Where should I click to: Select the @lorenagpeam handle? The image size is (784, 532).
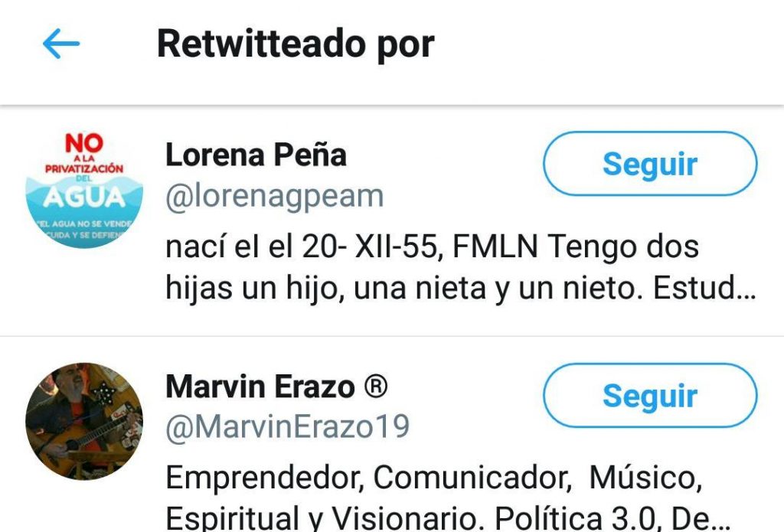pos(275,197)
